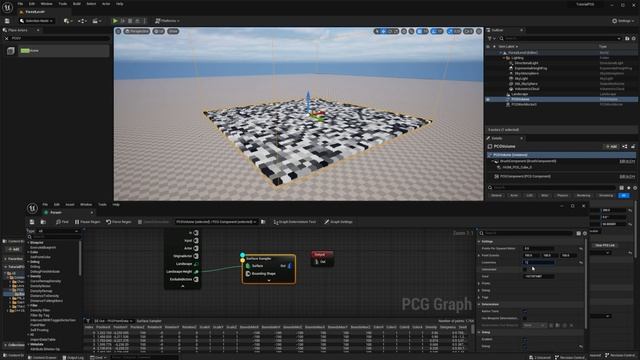This screenshot has width=640, height=360.
Task: Open the Selection Mode dropdown
Action: click(x=37, y=21)
